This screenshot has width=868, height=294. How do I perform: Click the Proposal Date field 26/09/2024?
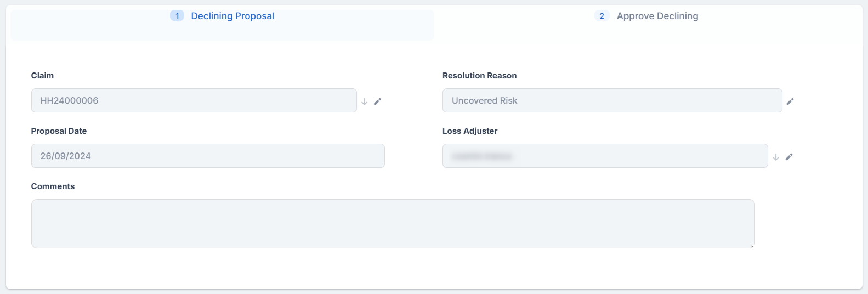point(208,156)
